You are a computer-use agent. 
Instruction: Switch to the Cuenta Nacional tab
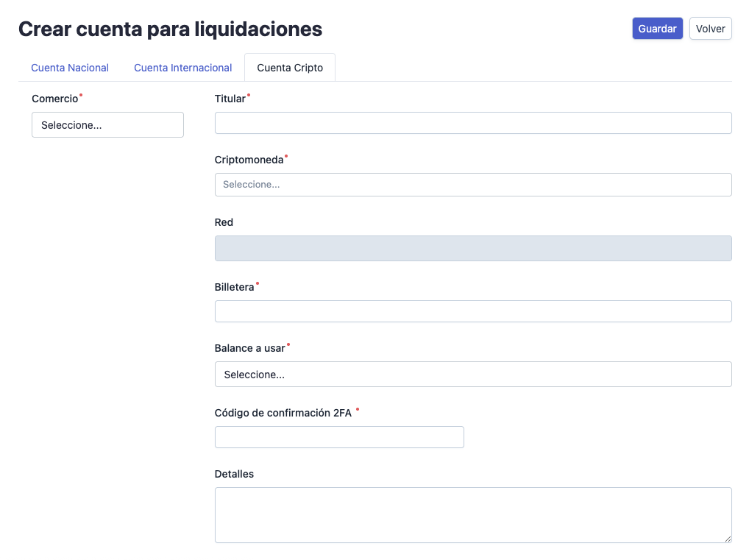[69, 67]
